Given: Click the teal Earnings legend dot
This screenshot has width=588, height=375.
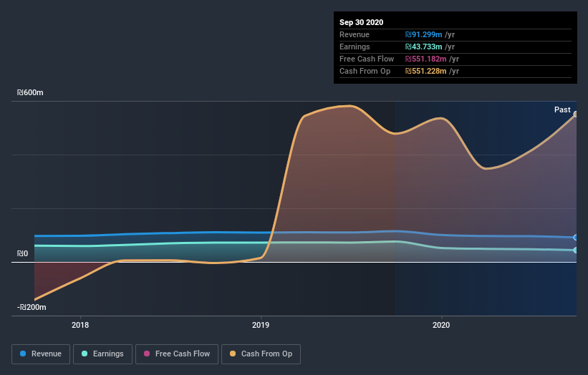Looking at the screenshot, I should [x=85, y=354].
